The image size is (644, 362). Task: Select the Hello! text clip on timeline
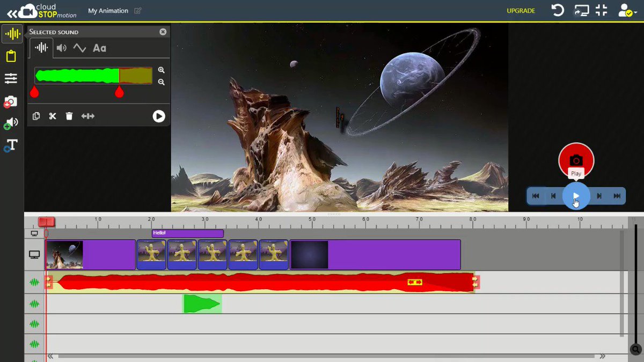click(187, 233)
